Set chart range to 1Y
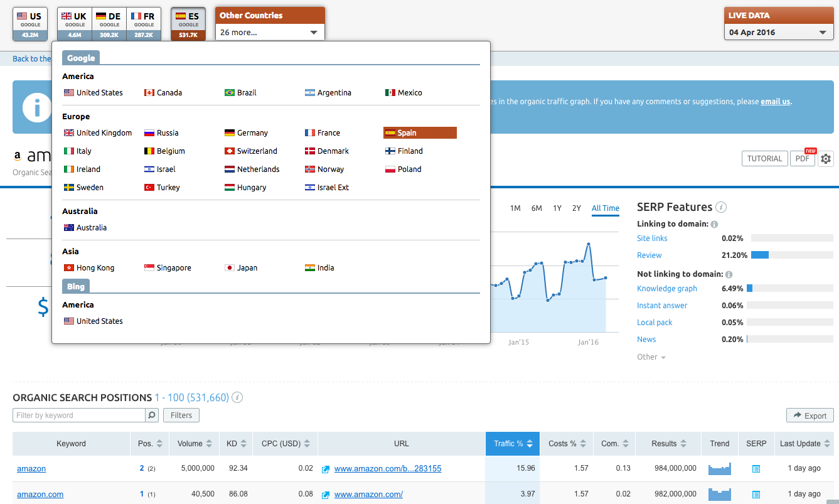Viewport: 839px width, 504px height. (557, 208)
